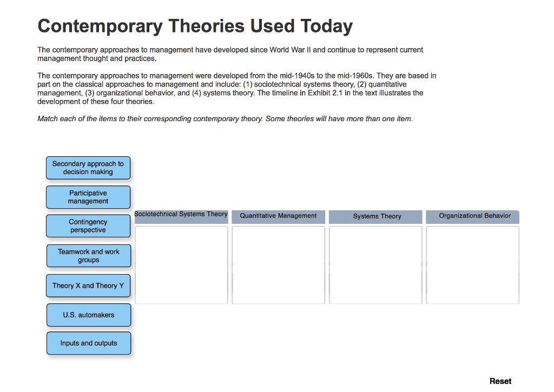The image size is (554, 392).
Task: Click the drop zone under Quantitative Management
Action: tap(278, 264)
